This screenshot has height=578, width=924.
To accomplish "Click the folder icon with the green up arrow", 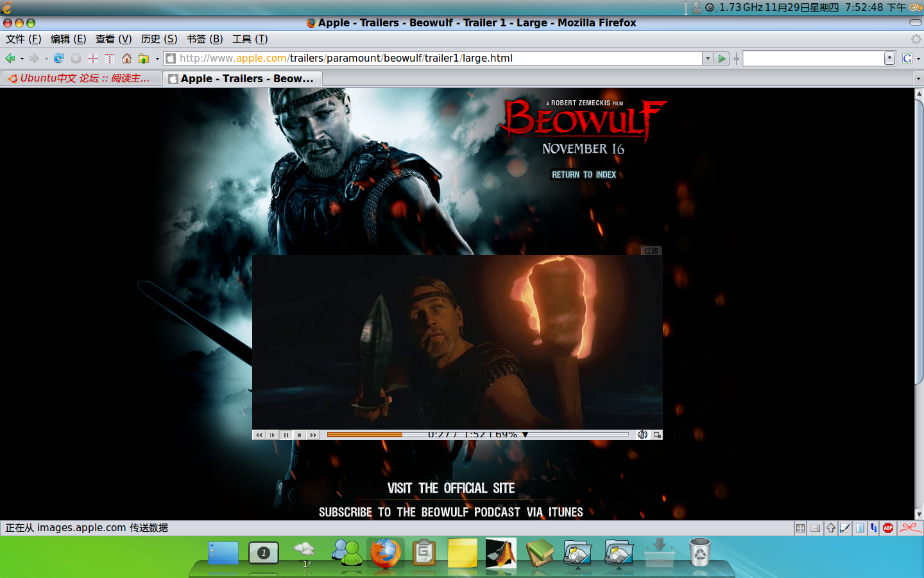I will tap(144, 58).
